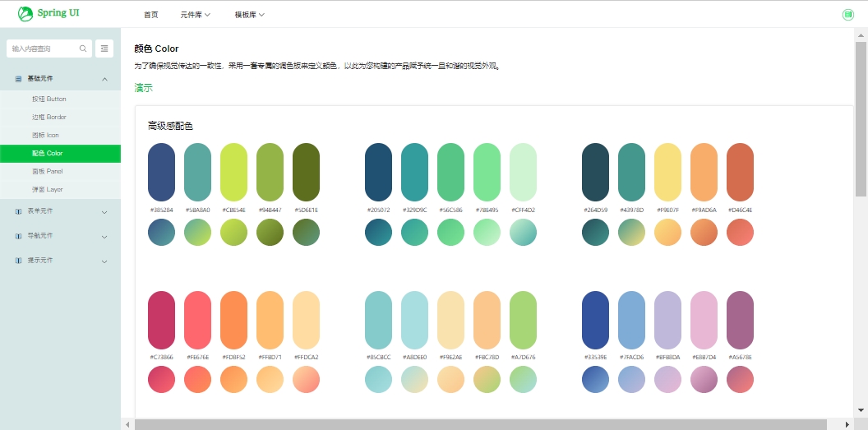Click the 演示 heading
Image resolution: width=868 pixels, height=430 pixels.
click(143, 88)
